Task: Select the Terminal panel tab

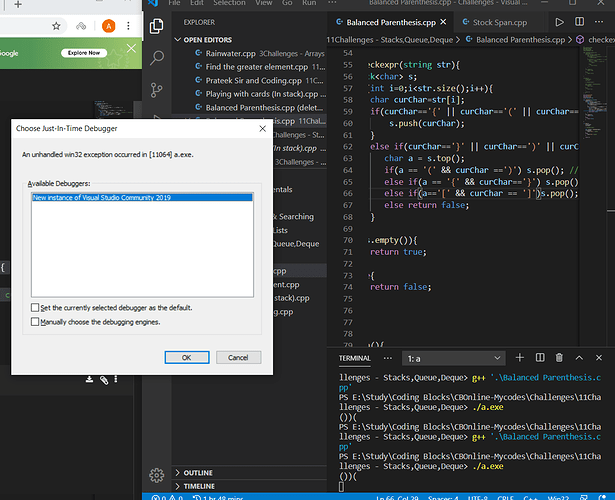Action: (355, 358)
